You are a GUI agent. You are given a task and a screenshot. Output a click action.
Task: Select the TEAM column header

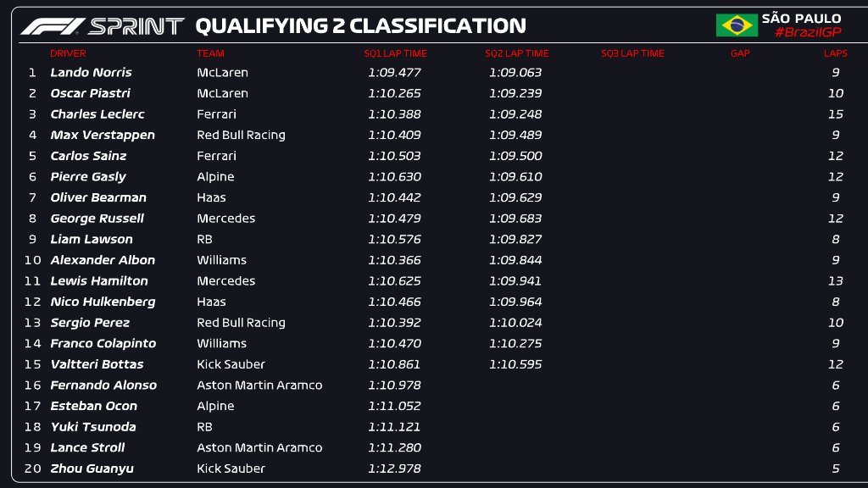(x=210, y=53)
